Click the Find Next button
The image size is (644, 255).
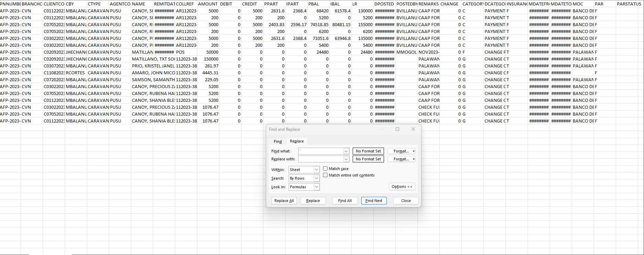(x=374, y=201)
